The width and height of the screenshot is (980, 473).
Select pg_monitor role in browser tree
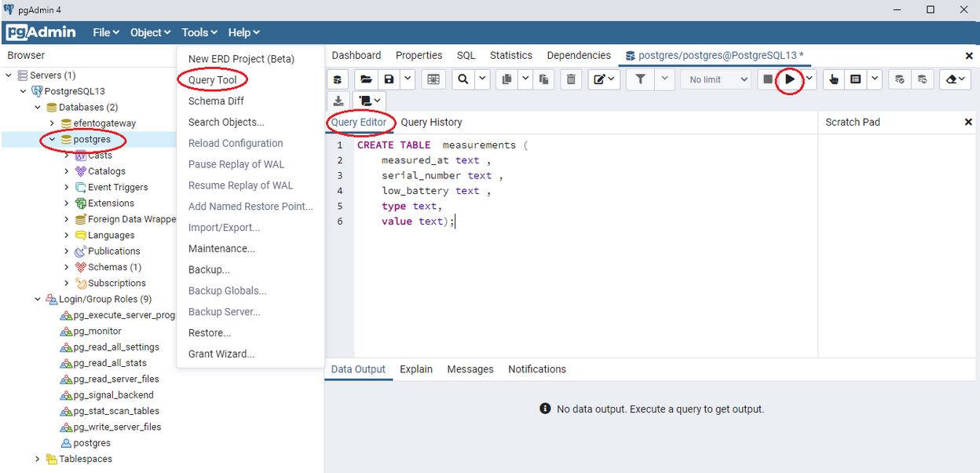(x=97, y=331)
